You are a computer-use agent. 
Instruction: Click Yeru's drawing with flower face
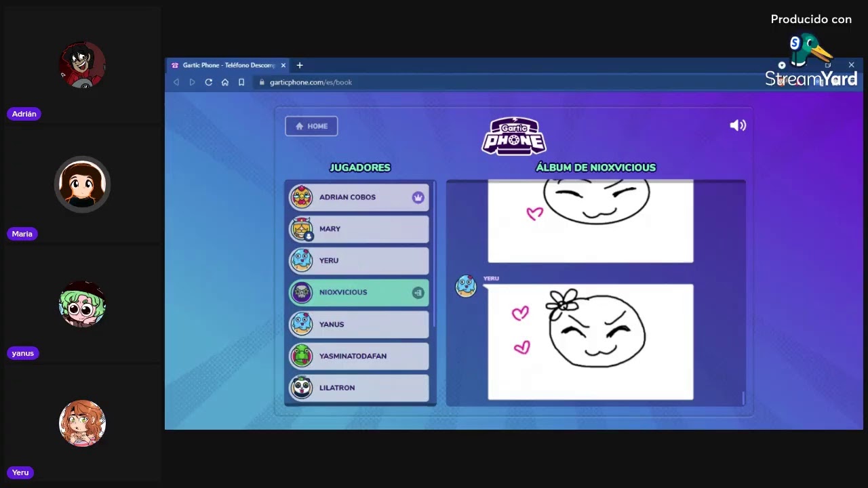(591, 342)
